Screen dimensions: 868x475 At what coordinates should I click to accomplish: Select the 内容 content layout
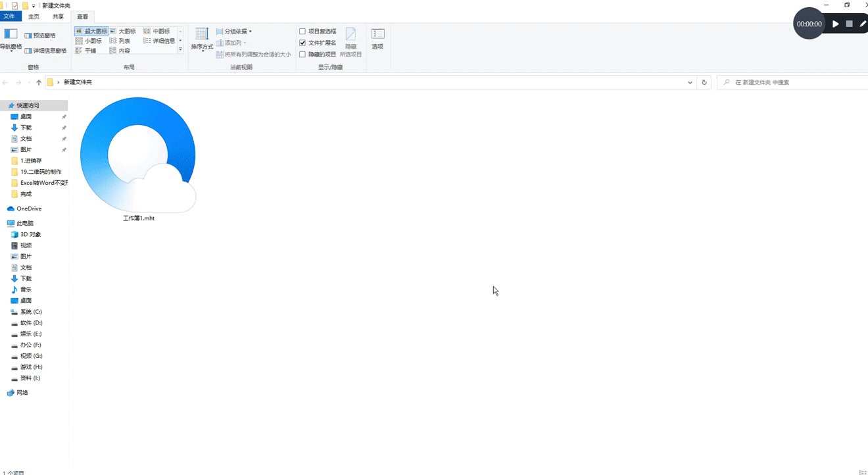[x=120, y=51]
